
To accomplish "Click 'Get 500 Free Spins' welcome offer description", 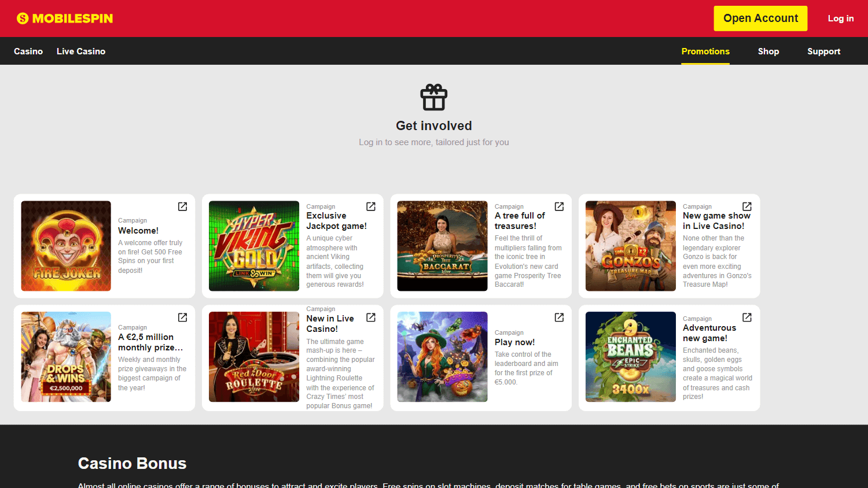I will (150, 257).
